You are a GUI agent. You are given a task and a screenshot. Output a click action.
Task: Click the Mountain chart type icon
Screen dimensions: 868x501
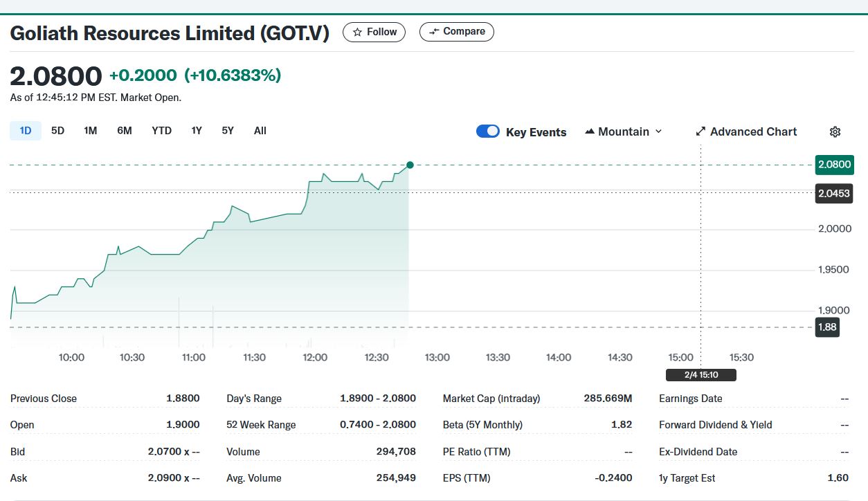(590, 131)
